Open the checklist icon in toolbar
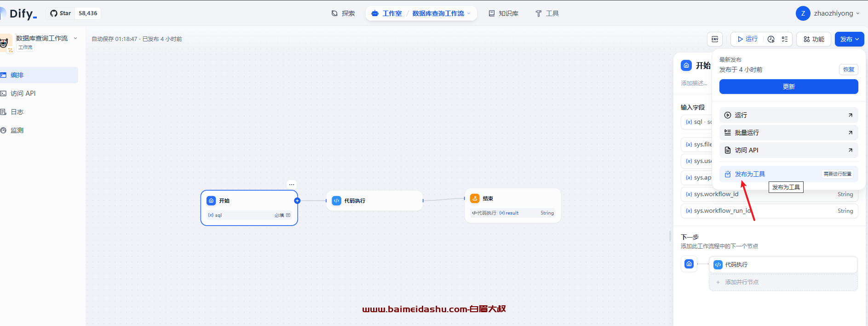Image resolution: width=868 pixels, height=326 pixels. point(785,39)
